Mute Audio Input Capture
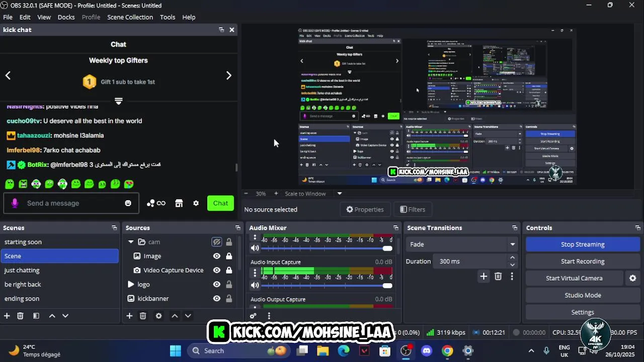The width and height of the screenshot is (644, 362). (255, 285)
